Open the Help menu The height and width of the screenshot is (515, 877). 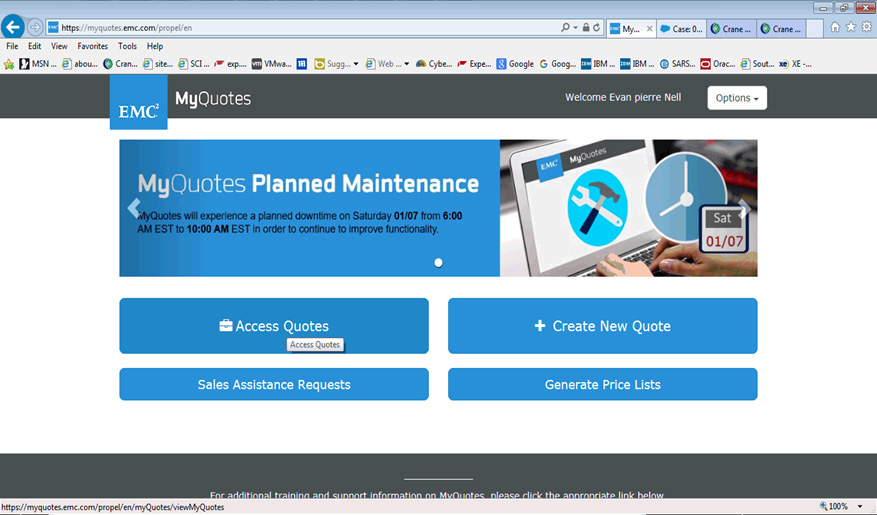coord(155,46)
